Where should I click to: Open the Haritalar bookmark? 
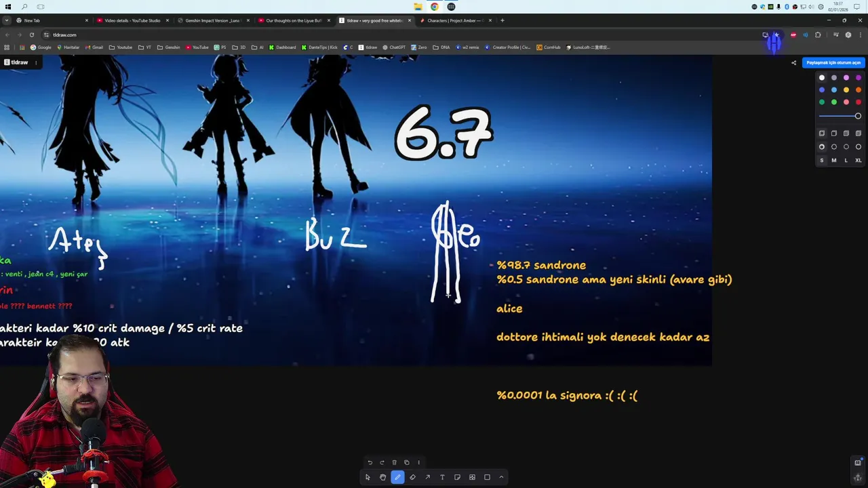(x=68, y=47)
